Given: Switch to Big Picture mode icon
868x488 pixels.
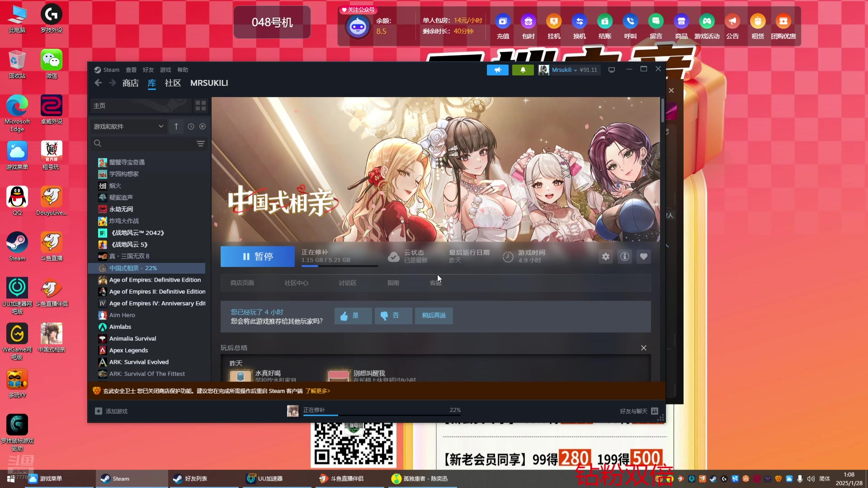Looking at the screenshot, I should pyautogui.click(x=611, y=70).
